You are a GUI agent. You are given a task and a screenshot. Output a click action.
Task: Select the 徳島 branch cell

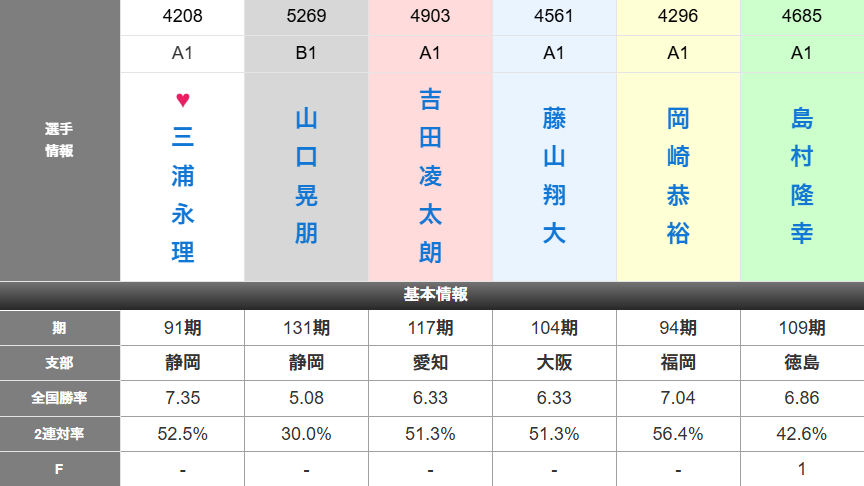pos(802,363)
